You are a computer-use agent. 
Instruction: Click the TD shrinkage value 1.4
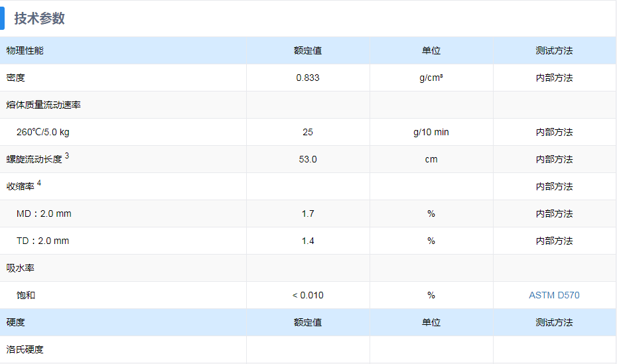coord(308,241)
